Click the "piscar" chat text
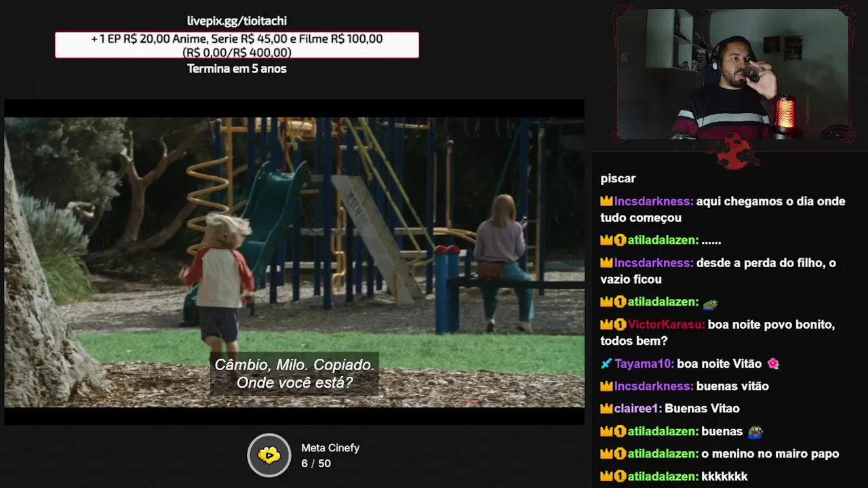Viewport: 868px width, 488px height. point(618,179)
